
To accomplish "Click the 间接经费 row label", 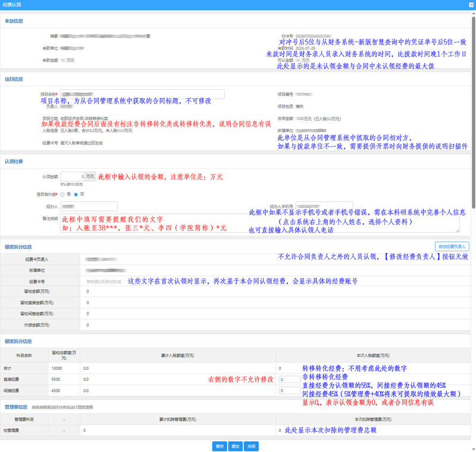I will [11, 391].
